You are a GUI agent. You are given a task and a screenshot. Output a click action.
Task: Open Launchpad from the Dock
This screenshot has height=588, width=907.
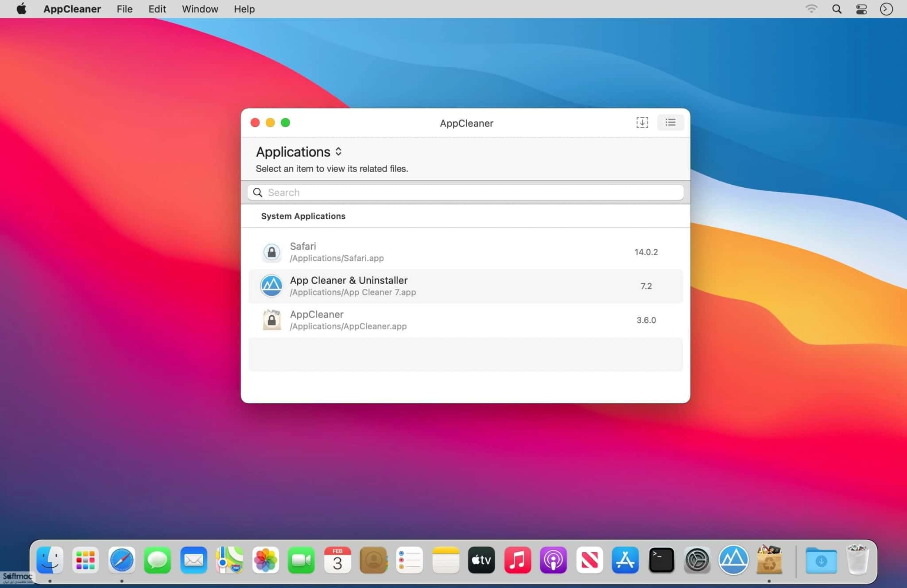[85, 560]
